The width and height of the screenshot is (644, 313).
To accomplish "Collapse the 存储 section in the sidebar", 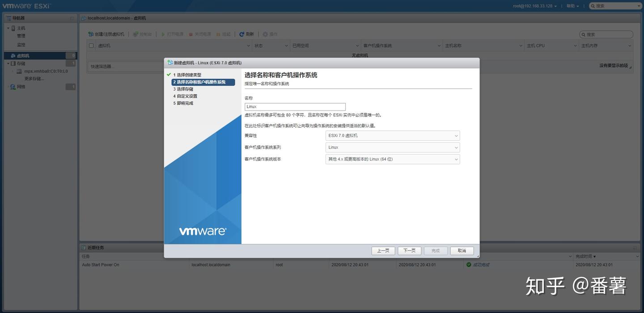I will coord(8,63).
